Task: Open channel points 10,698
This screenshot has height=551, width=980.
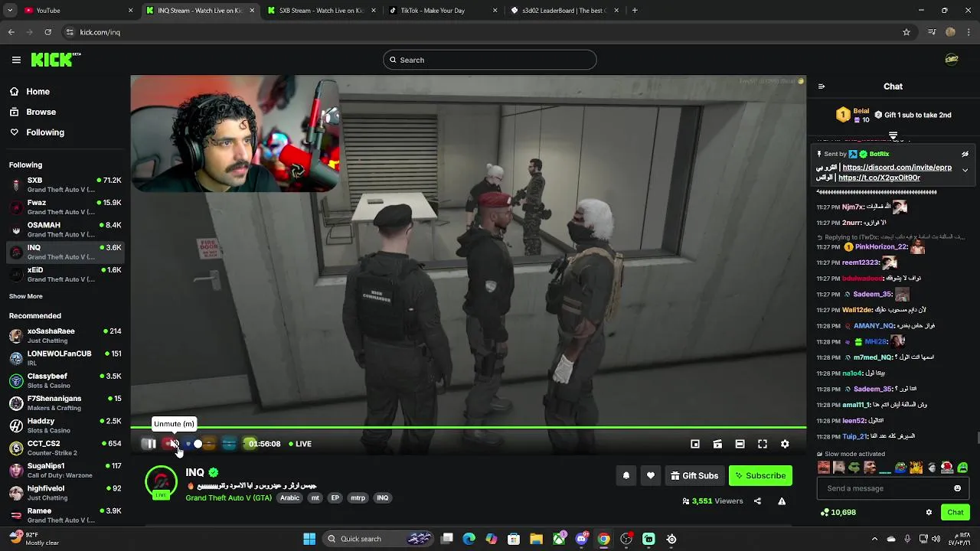Action: pos(838,512)
